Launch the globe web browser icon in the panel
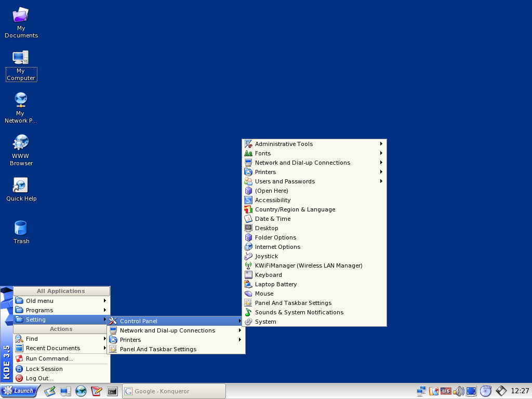The image size is (532, 399). 81,391
